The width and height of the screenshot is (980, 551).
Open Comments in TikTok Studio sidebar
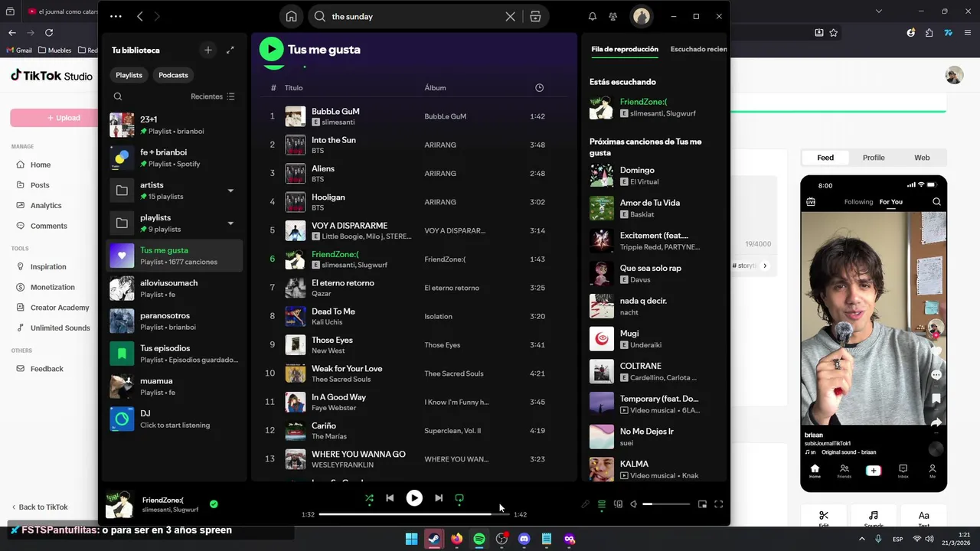click(48, 226)
